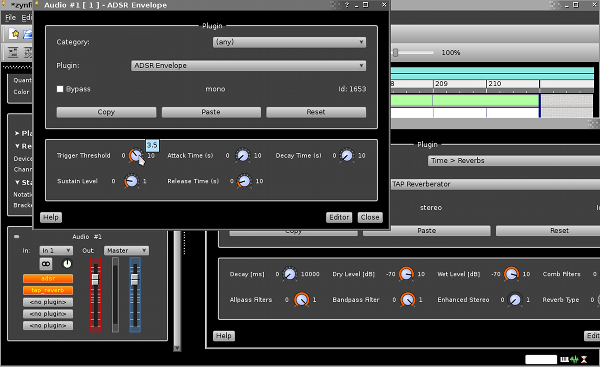Image resolution: width=600 pixels, height=367 pixels.
Task: Click the Reset button in ADSR dialog
Action: (316, 112)
